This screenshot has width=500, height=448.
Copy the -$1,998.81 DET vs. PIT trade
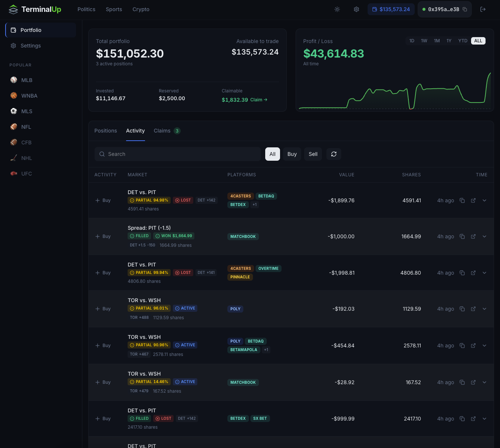click(x=462, y=273)
